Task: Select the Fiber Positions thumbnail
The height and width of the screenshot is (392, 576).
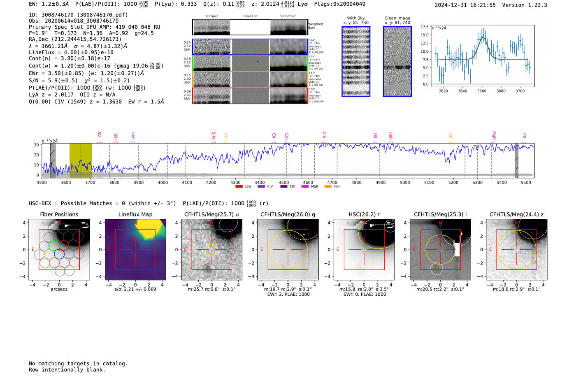Action: (59, 249)
